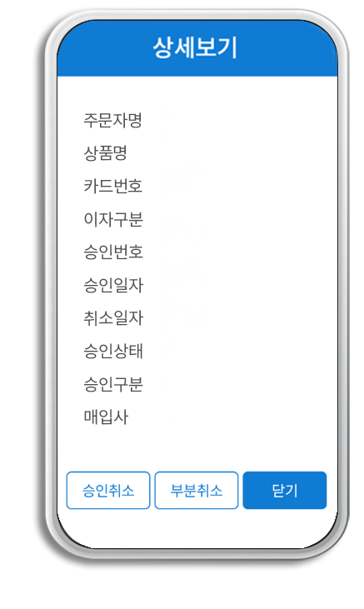Screen dimensions: 364x609
Task: Close the dialog with 닫기
Action: tap(284, 490)
